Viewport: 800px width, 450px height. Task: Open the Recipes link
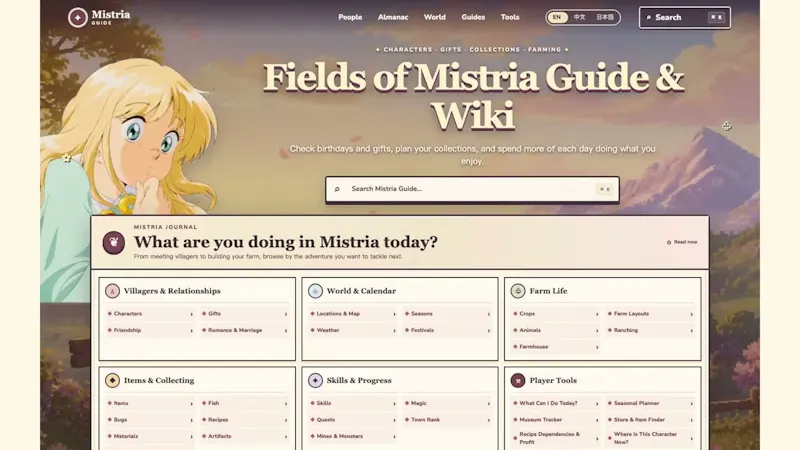244,420
